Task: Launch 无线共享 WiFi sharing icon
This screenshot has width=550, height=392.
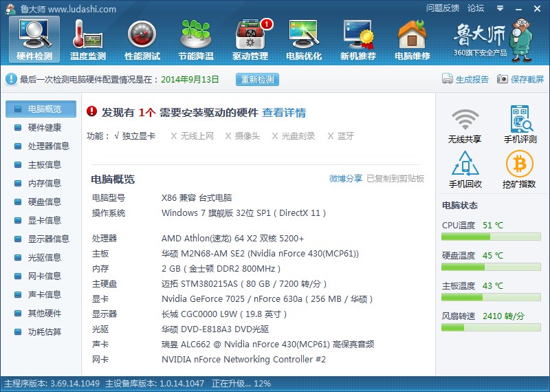Action: (x=465, y=124)
